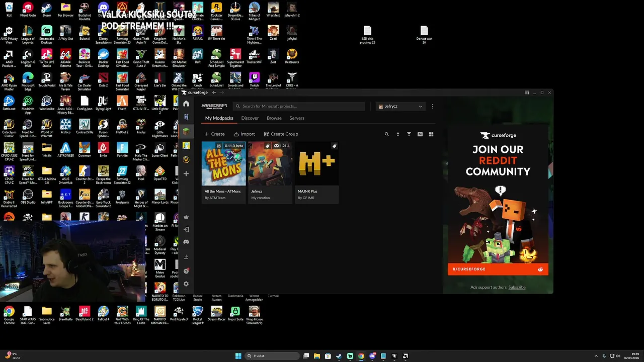Open CurseForge Home in the sidebar
644x362 pixels.
pos(186,104)
